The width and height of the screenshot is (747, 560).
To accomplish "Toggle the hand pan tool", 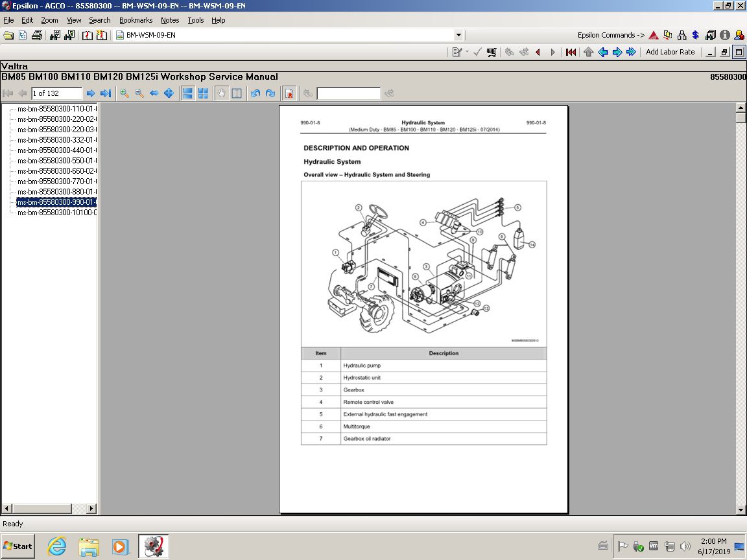I will (x=222, y=93).
